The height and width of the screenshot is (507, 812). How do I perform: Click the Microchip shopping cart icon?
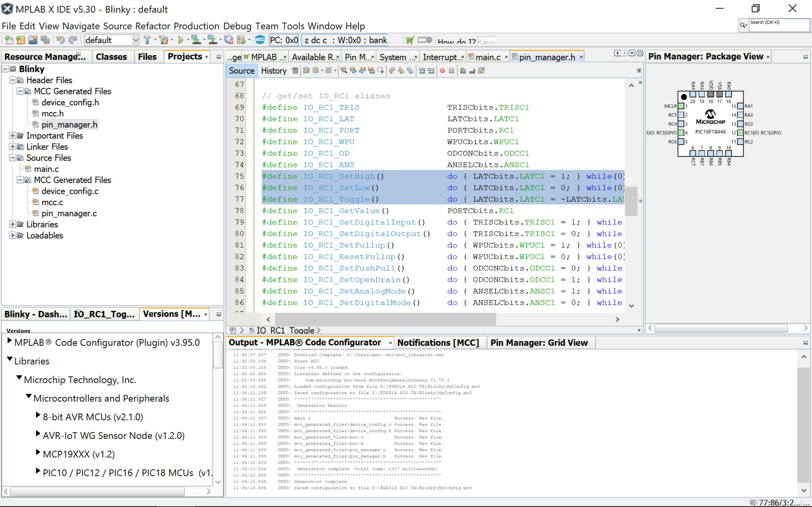pos(410,40)
